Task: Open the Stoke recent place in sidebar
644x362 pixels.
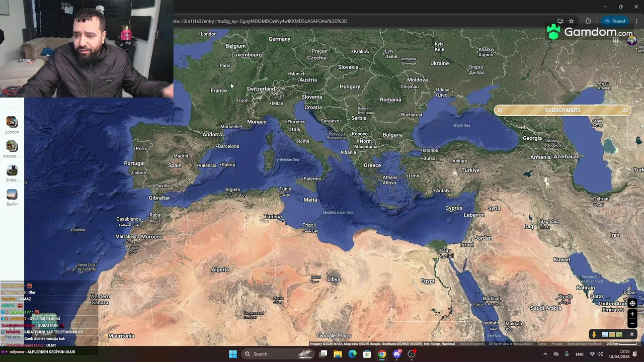Action: click(12, 173)
